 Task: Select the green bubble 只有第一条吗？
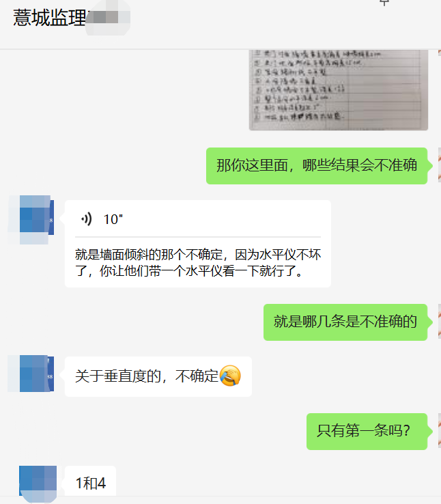pyautogui.click(x=367, y=432)
